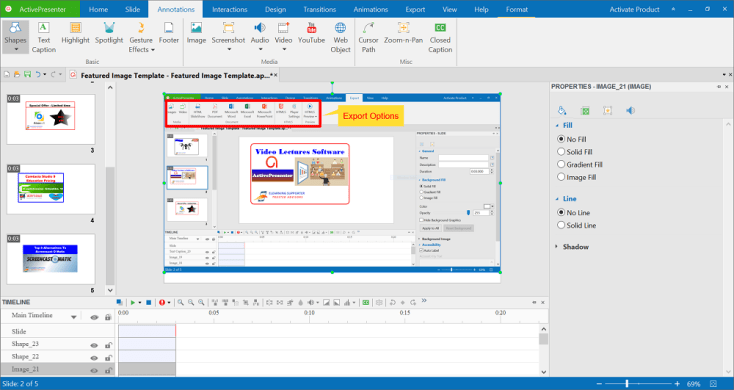Toggle visibility of Shape_23 in timeline

point(94,346)
